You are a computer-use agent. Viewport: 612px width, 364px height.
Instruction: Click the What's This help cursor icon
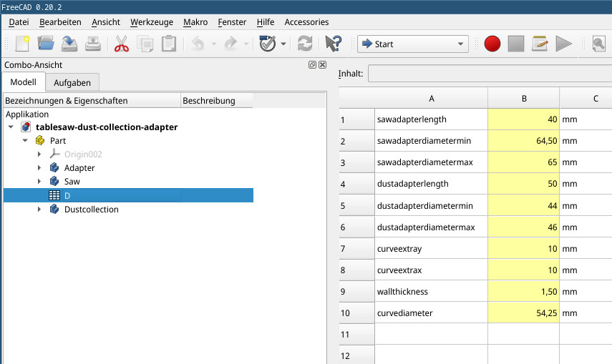pos(333,44)
